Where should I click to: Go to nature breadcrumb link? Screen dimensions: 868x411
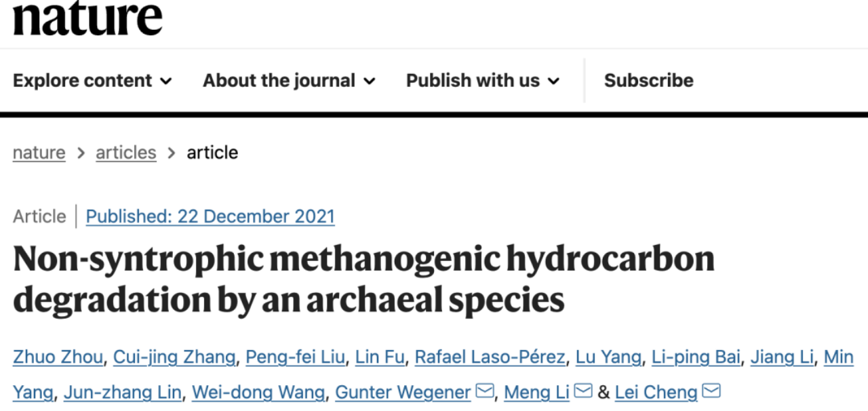coord(39,152)
